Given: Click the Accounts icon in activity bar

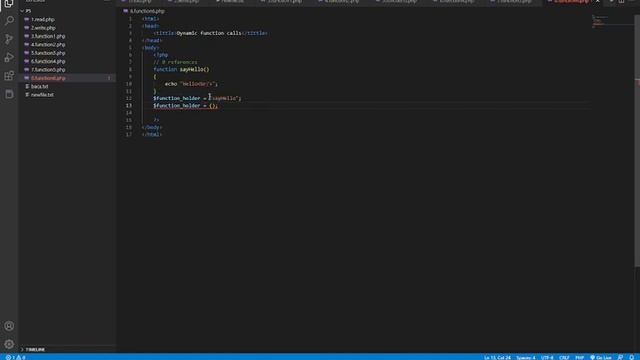Looking at the screenshot, I should coord(9,326).
